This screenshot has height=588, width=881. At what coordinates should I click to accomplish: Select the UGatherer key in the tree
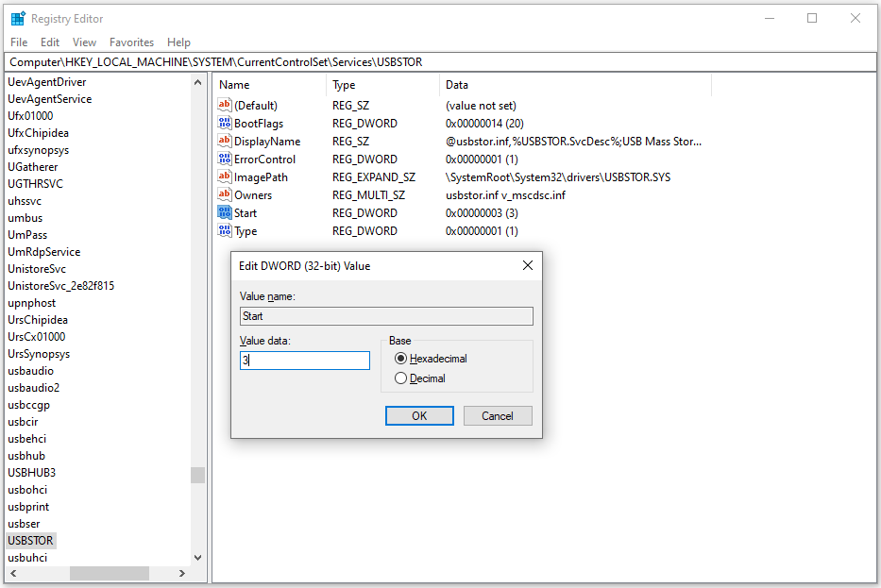coord(33,167)
